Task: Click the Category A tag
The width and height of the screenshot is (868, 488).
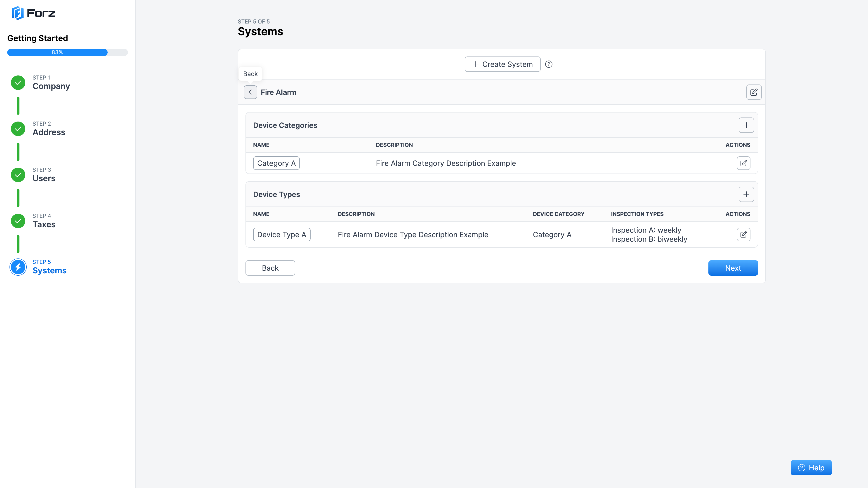Action: pyautogui.click(x=276, y=163)
